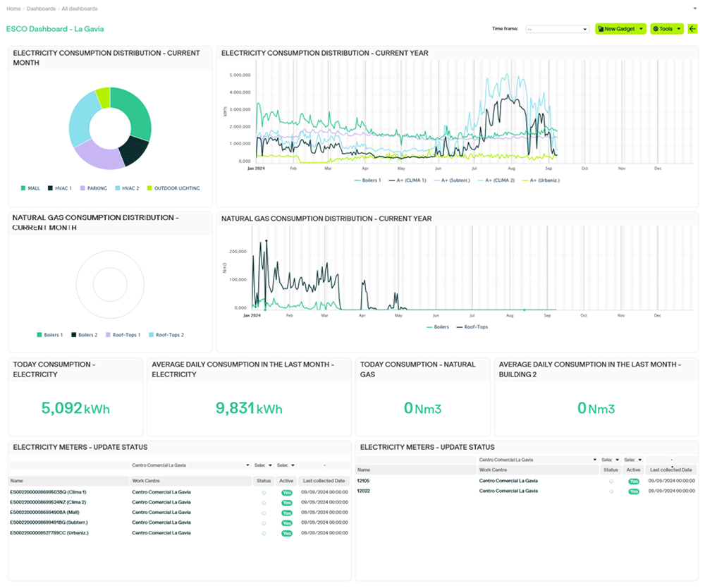Click status circle of Urbaniz. meter
This screenshot has height=588, width=705.
tap(264, 534)
